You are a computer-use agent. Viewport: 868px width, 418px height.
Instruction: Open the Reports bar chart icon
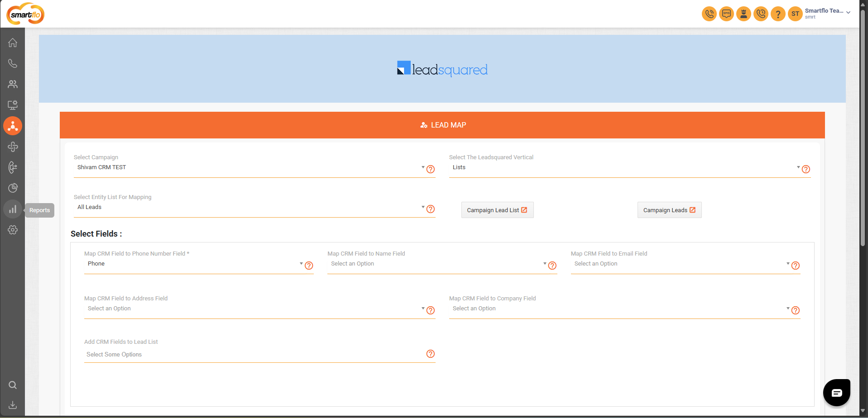pos(13,209)
